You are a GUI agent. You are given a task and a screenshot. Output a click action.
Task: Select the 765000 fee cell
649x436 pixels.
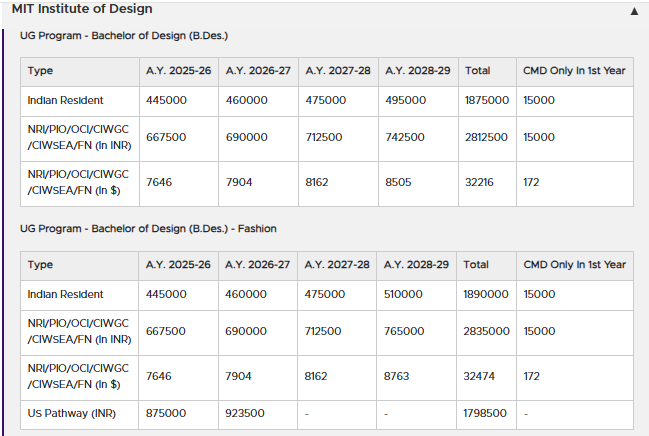point(405,331)
